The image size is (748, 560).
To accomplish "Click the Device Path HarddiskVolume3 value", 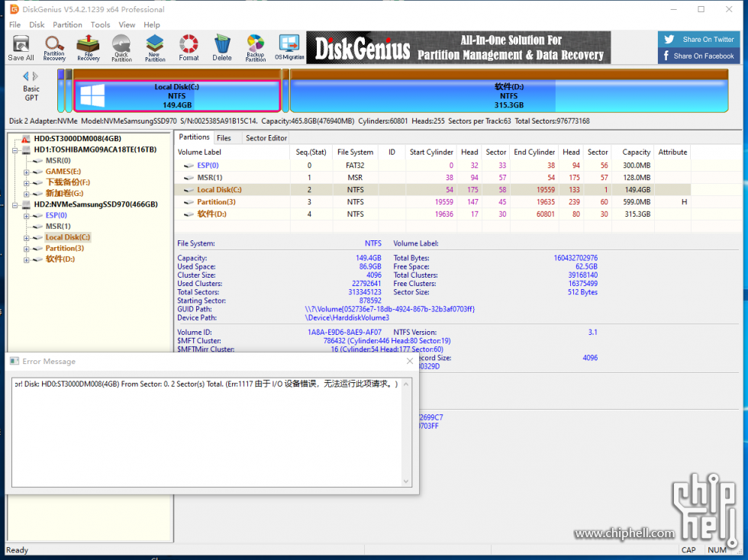I will point(347,317).
